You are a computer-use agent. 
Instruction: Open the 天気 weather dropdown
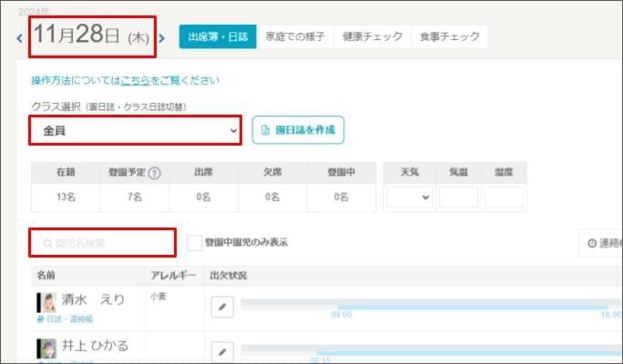coord(409,197)
